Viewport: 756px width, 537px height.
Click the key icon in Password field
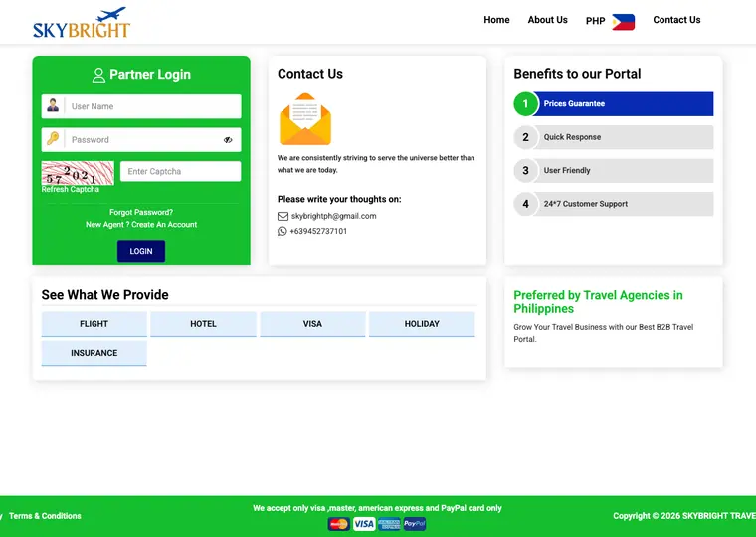pyautogui.click(x=53, y=139)
